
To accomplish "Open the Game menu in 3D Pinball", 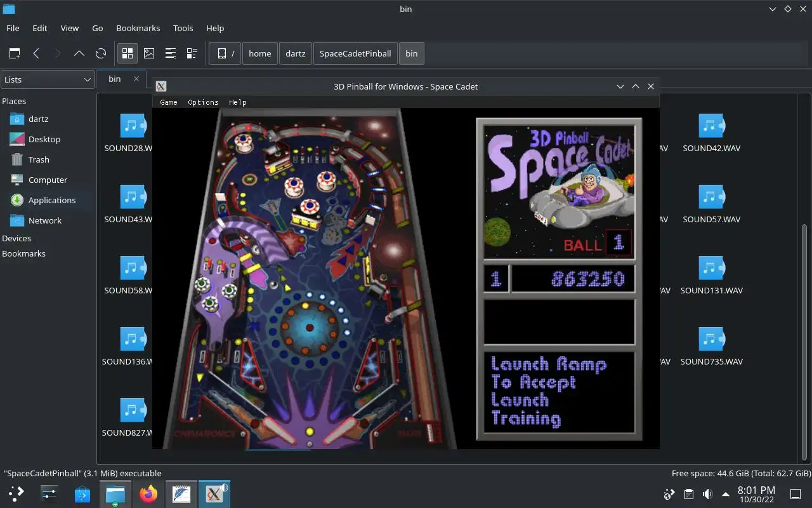I will [169, 102].
